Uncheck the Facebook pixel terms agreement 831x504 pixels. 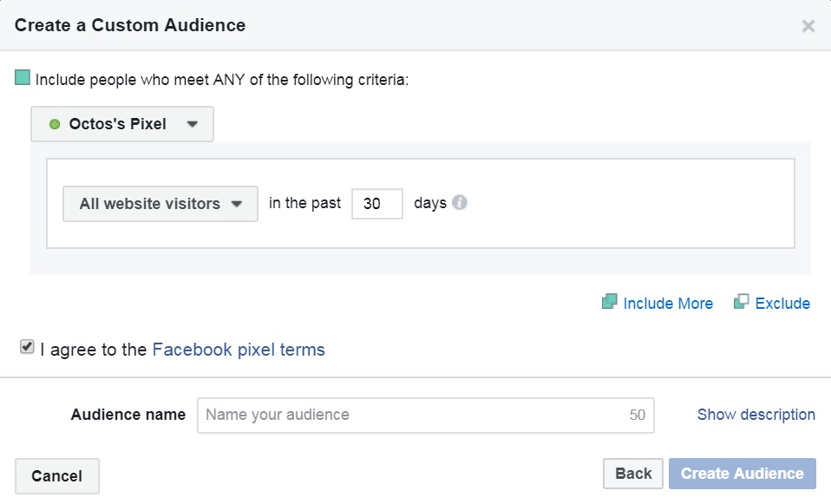click(27, 347)
